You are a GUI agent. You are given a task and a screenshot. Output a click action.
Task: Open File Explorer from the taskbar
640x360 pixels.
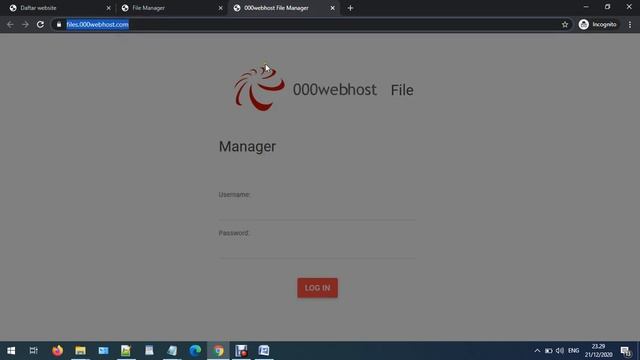coord(80,351)
